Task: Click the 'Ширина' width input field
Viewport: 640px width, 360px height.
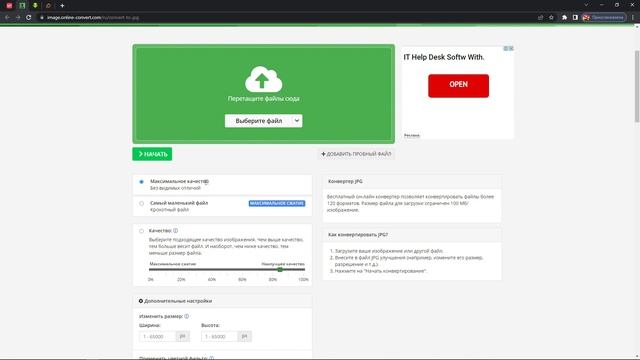Action: 158,336
